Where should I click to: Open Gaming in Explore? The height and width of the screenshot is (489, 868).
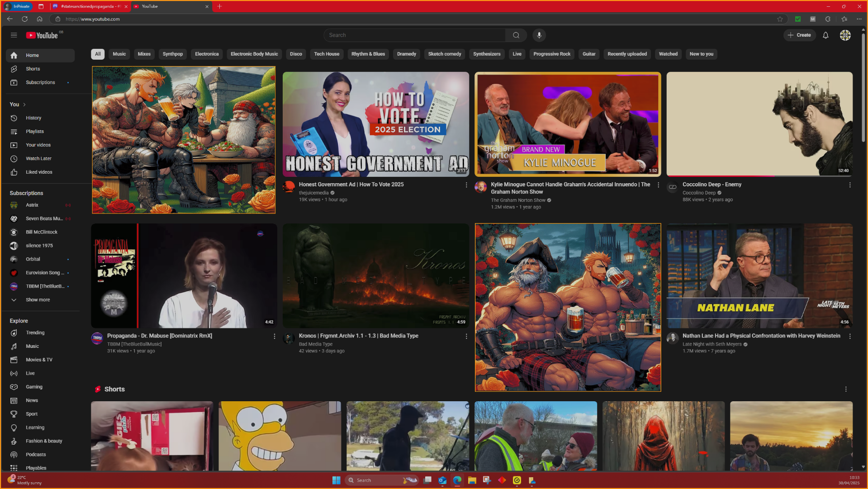click(x=41, y=387)
